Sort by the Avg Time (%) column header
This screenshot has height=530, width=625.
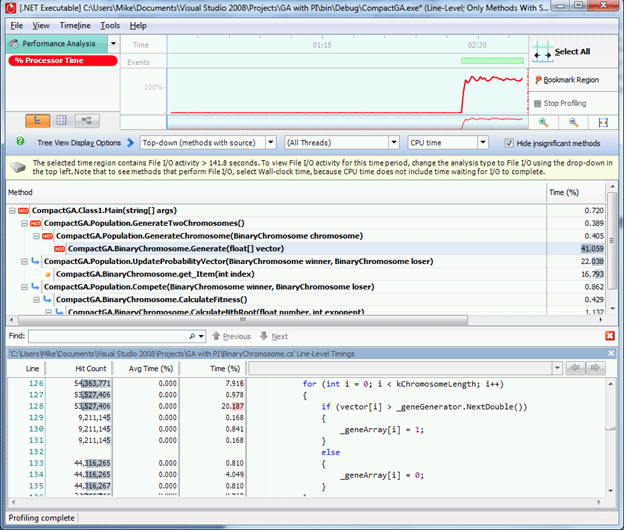pyautogui.click(x=145, y=369)
